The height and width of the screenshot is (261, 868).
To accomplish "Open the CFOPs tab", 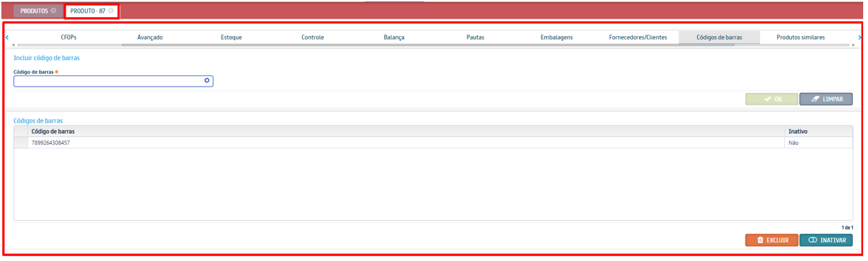I will (68, 37).
